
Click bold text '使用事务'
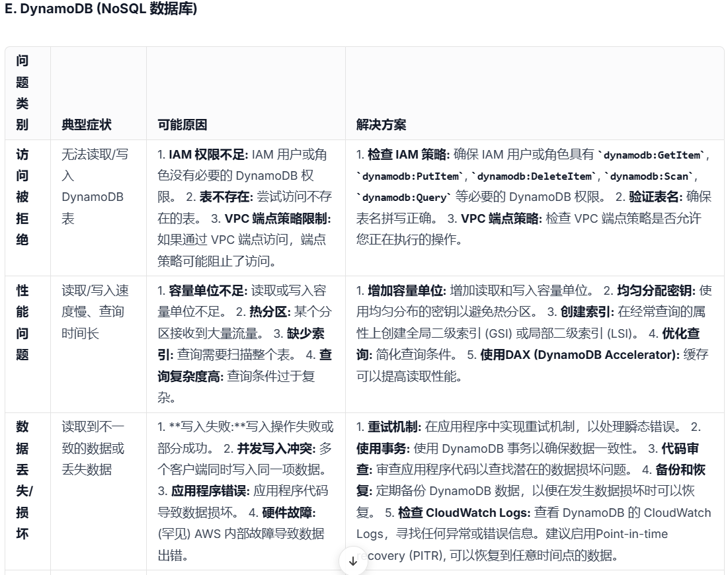click(383, 448)
